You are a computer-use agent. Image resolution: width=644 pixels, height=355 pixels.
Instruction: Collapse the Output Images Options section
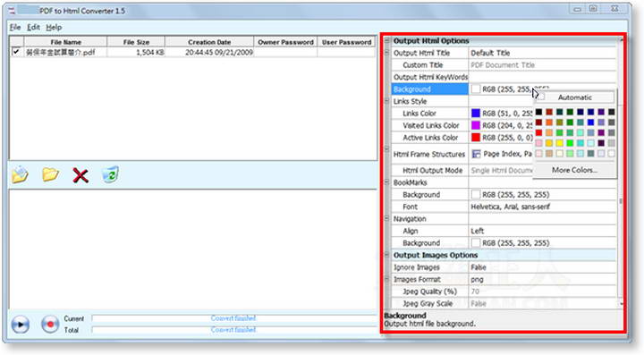click(x=387, y=255)
